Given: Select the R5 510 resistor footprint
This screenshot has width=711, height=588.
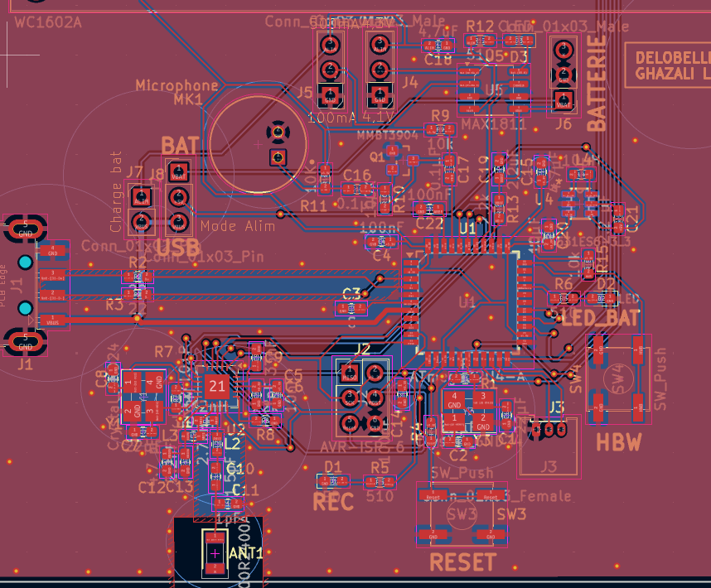Looking at the screenshot, I should 380,481.
